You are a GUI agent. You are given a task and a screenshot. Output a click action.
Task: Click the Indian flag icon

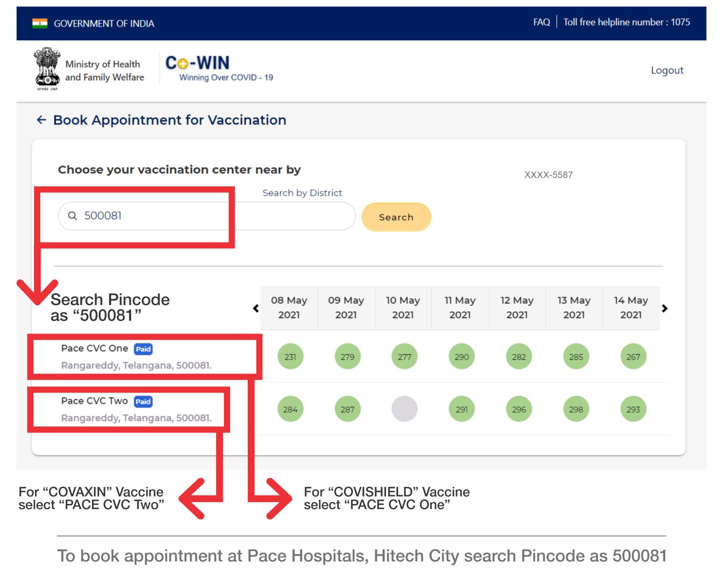(40, 23)
